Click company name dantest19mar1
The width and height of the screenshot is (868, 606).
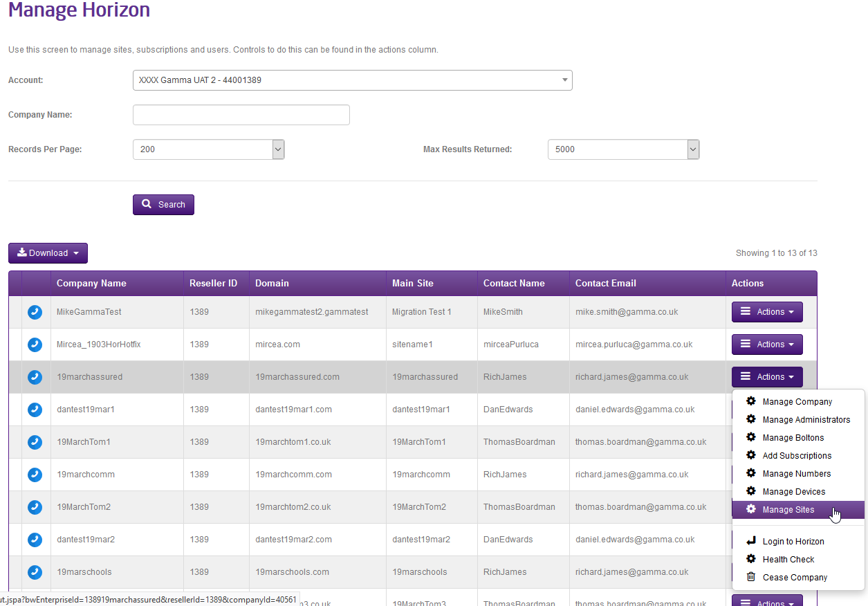coord(86,410)
